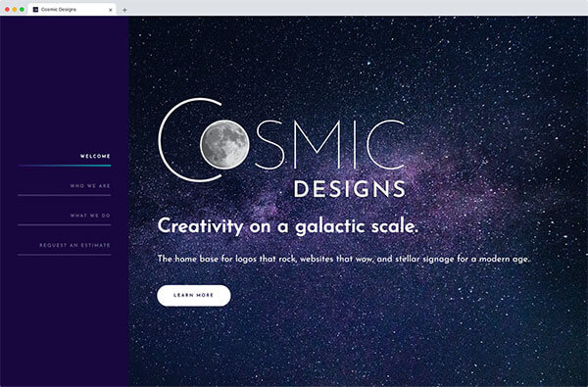Screen dimensions: 588x387
Task: Open the What We Do page
Action: click(x=90, y=216)
